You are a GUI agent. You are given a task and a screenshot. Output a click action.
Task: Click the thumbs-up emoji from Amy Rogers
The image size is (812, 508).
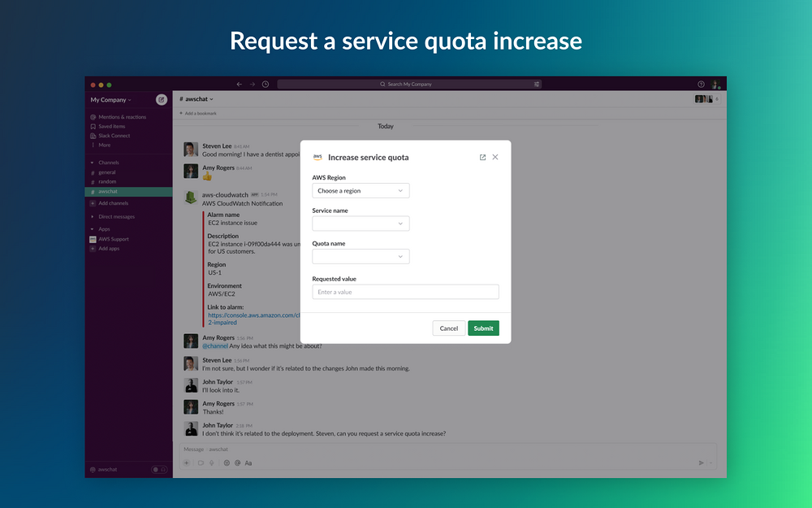(x=207, y=176)
